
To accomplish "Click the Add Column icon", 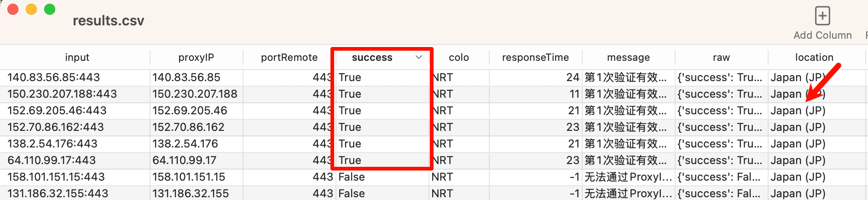I will 822,16.
